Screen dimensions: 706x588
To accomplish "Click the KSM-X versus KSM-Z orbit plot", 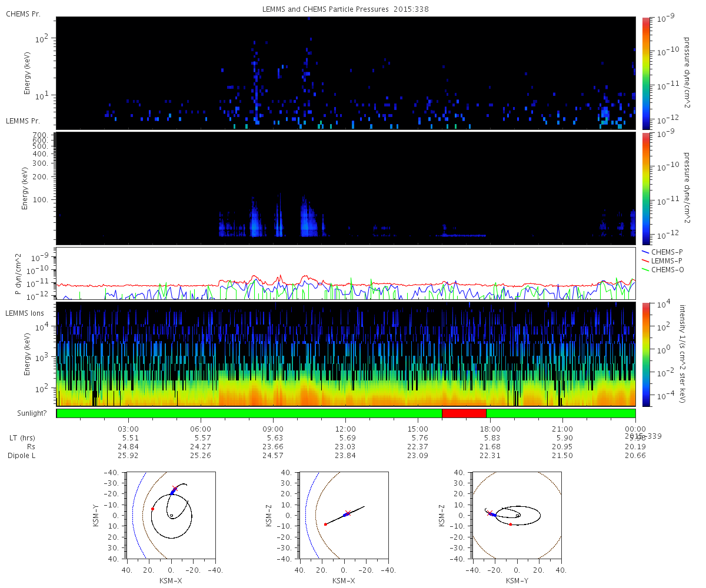I will 344,515.
